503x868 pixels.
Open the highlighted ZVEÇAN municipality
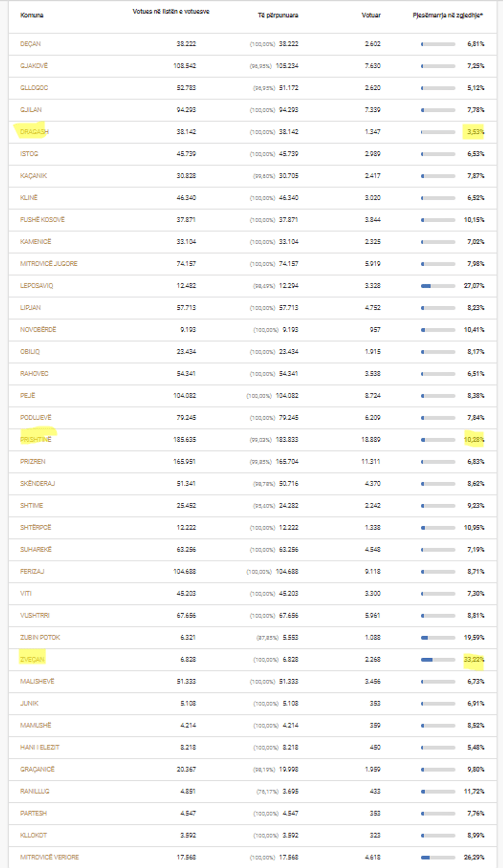point(32,659)
